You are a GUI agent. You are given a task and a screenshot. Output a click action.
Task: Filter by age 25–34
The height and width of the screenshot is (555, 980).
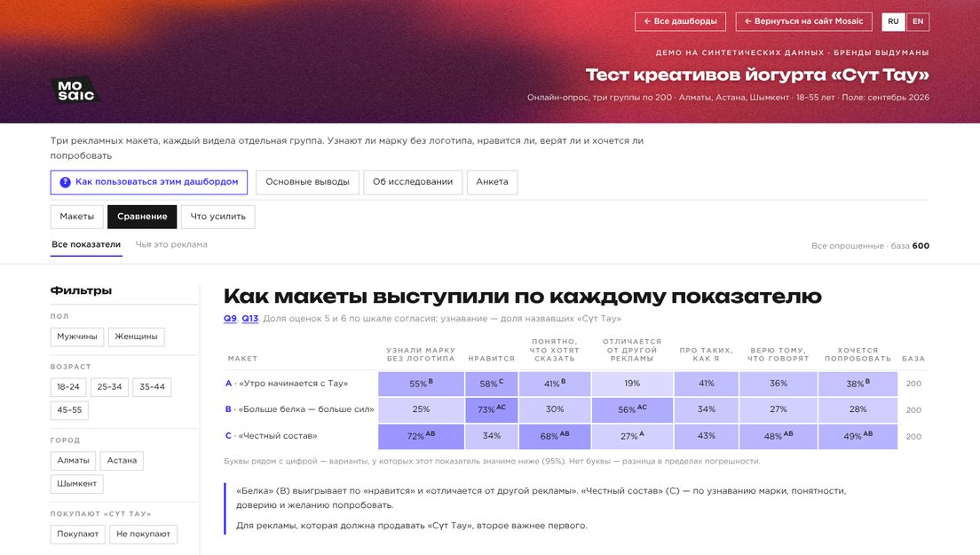[x=109, y=387]
